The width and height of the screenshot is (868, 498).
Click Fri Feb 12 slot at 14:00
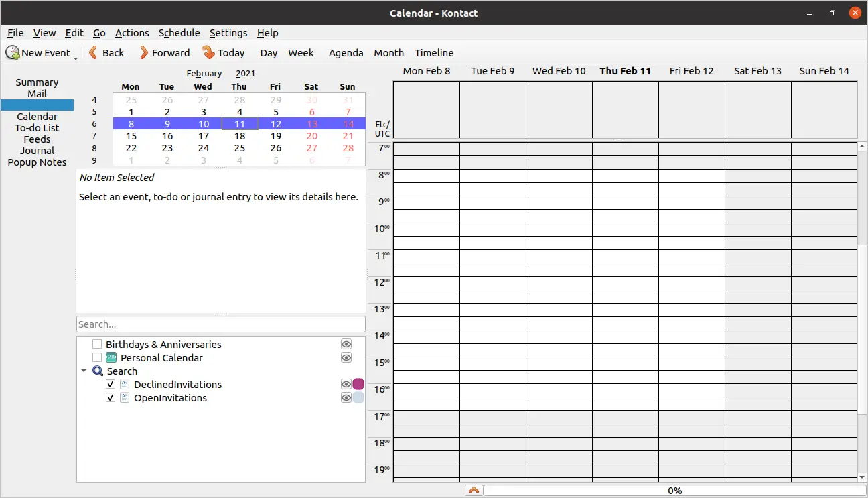pos(692,336)
